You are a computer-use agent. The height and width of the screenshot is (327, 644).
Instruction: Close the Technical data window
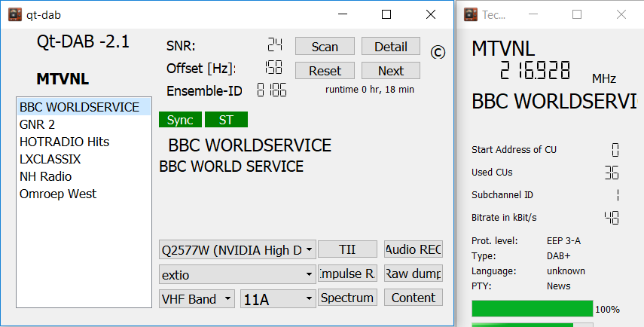[621, 14]
